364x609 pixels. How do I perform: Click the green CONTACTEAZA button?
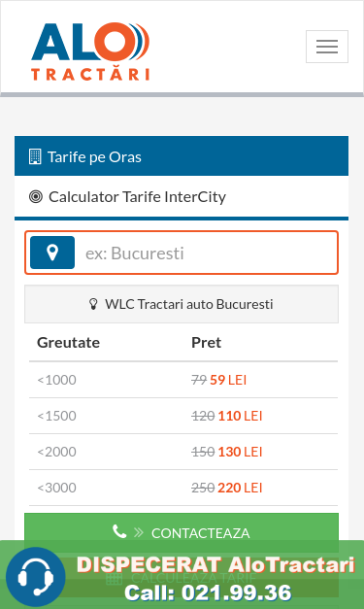pos(182,532)
